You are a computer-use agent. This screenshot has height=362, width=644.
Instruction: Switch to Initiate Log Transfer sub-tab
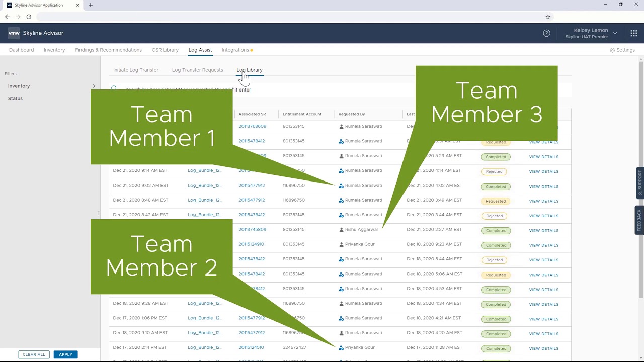tap(136, 70)
